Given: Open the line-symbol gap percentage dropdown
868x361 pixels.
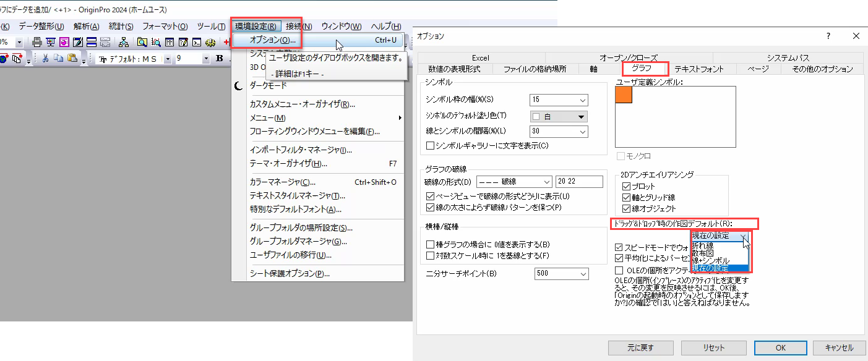Looking at the screenshot, I should [582, 131].
